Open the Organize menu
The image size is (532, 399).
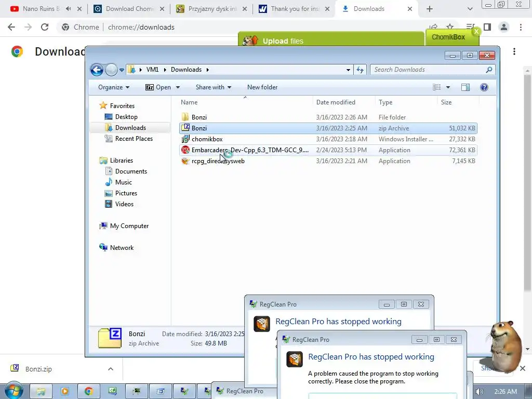[x=114, y=87]
